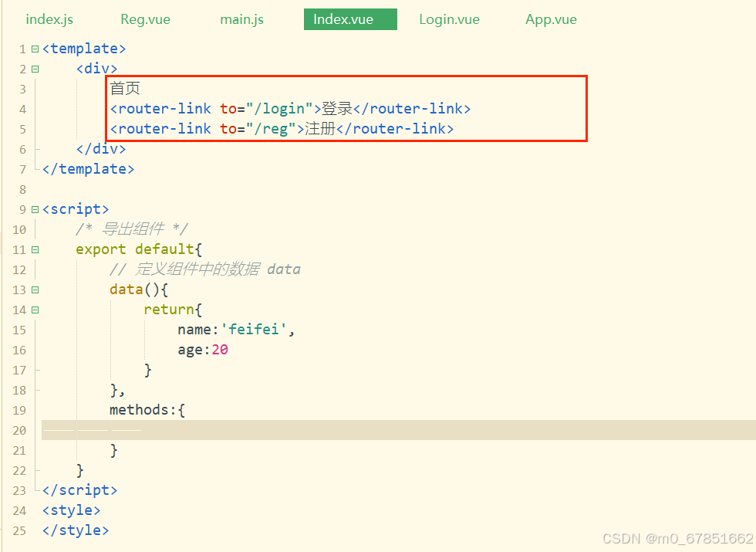Viewport: 756px width, 552px height.
Task: Click the closing </div> tag
Action: [101, 149]
